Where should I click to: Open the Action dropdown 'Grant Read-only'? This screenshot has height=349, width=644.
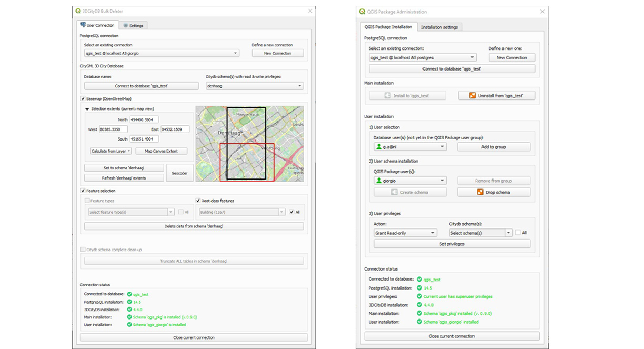click(405, 233)
